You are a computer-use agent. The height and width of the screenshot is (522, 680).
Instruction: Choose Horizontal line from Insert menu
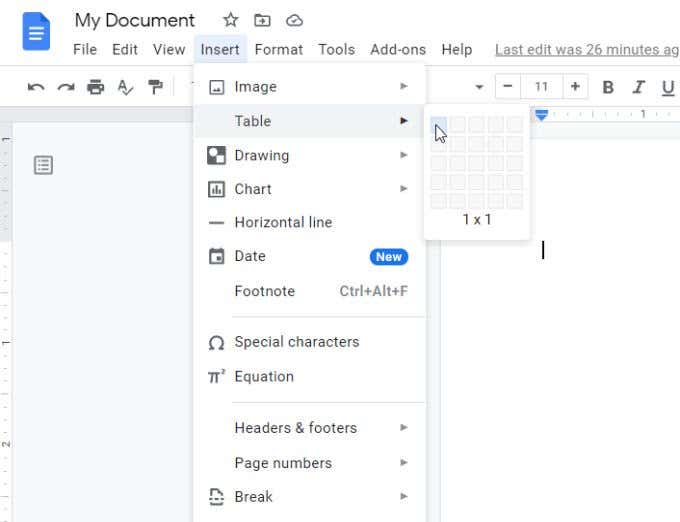click(x=283, y=223)
